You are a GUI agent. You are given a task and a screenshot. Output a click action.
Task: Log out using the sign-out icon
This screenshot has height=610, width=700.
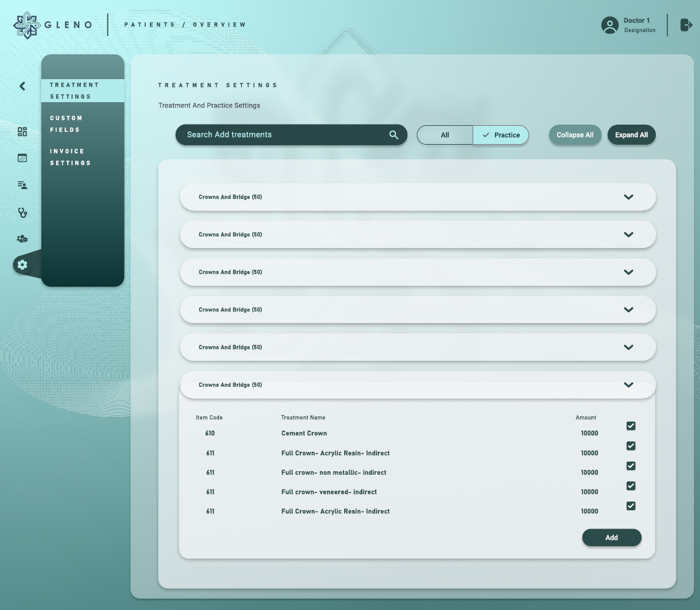[x=685, y=25]
